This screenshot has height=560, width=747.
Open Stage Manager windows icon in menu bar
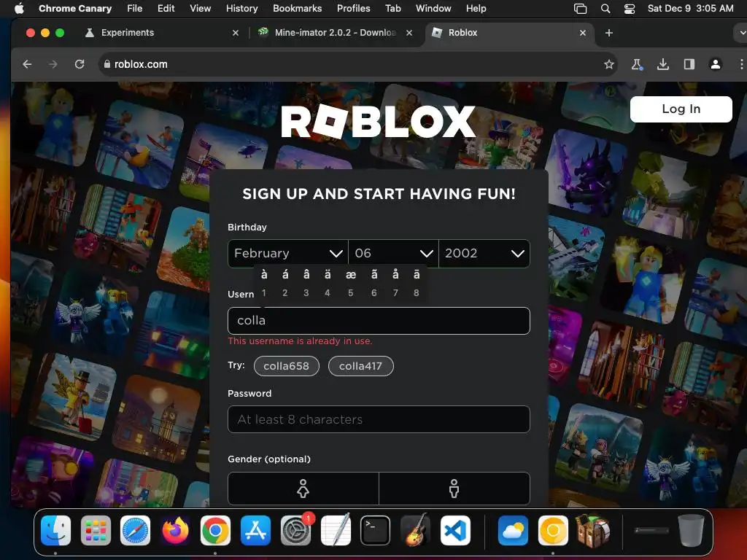coord(580,9)
